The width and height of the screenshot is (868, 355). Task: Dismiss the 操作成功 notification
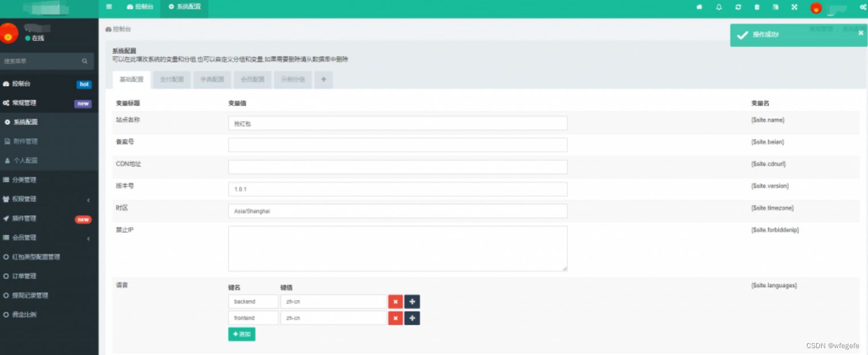[860, 33]
